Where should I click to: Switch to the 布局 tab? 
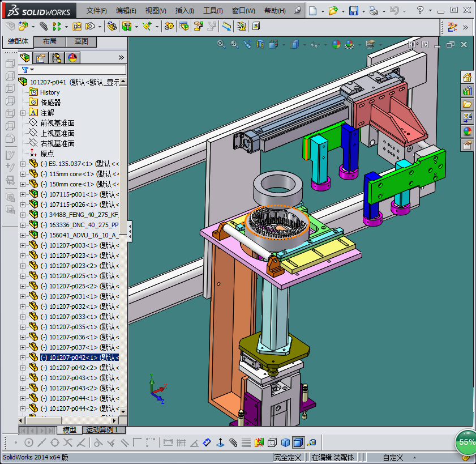[49, 42]
